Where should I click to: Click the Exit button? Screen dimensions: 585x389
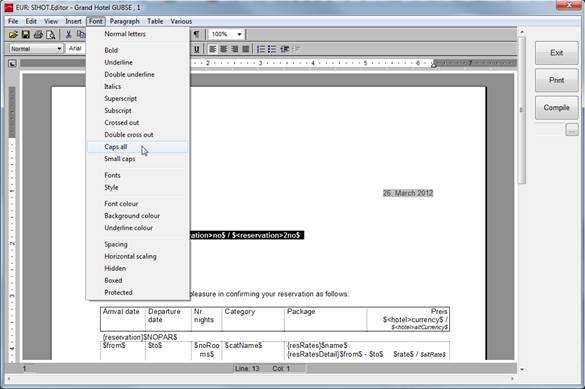(556, 53)
